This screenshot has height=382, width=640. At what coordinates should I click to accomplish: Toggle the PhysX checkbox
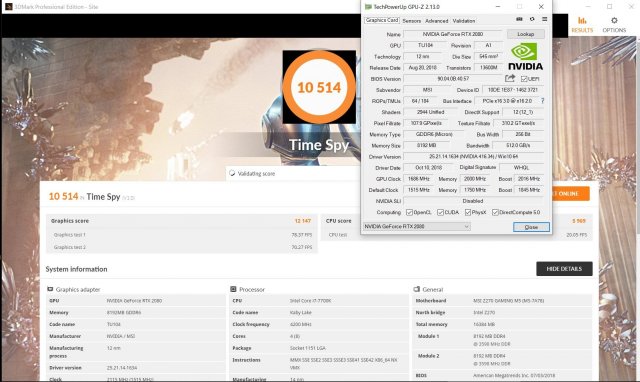click(x=468, y=212)
